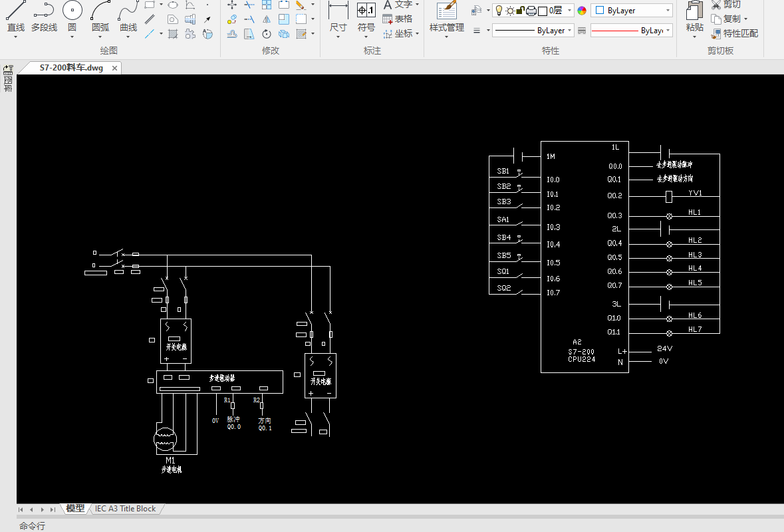Open 样式管理 style manager
This screenshot has height=532, width=784.
446,18
